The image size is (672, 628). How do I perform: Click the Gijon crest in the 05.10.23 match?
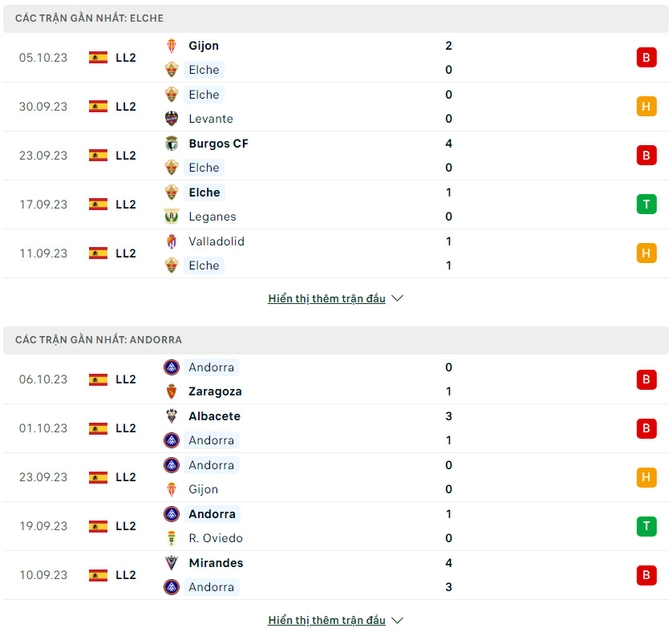point(172,46)
